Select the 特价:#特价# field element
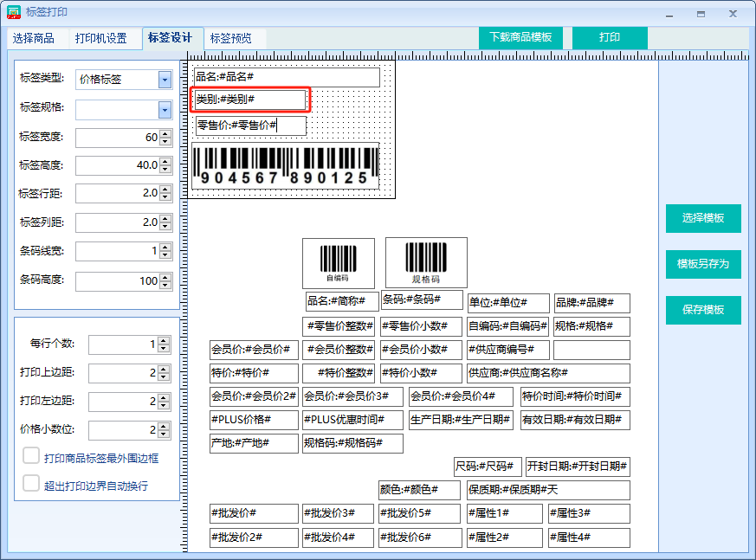Image resolution: width=756 pixels, height=560 pixels. pyautogui.click(x=254, y=373)
